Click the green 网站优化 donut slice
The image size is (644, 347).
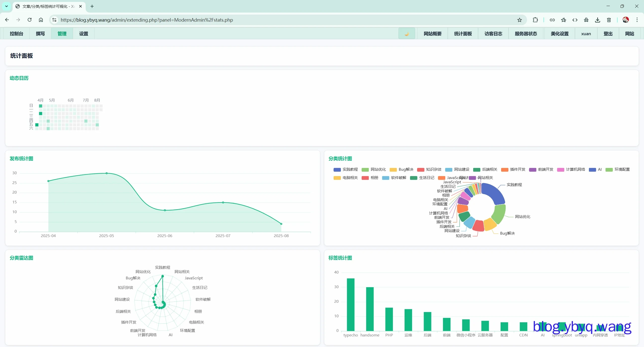point(499,214)
